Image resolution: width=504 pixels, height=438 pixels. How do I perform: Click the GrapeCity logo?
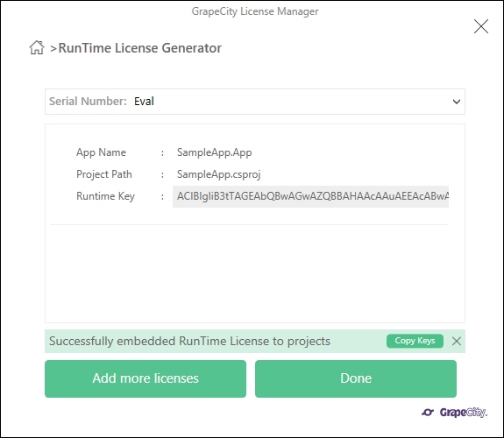455,412
